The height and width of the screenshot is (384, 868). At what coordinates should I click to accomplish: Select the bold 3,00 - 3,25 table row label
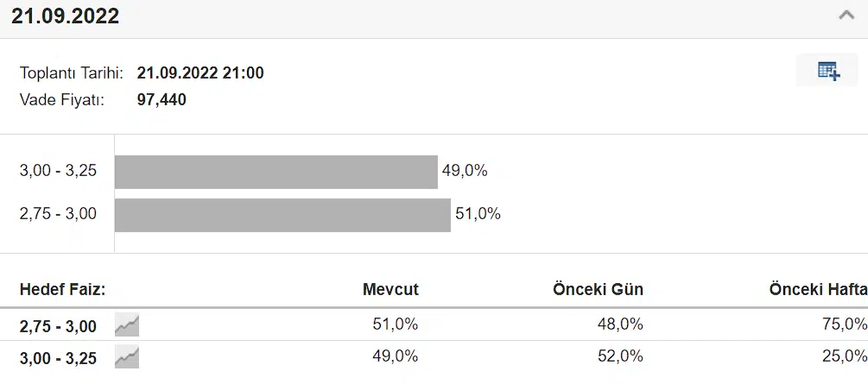pos(58,357)
